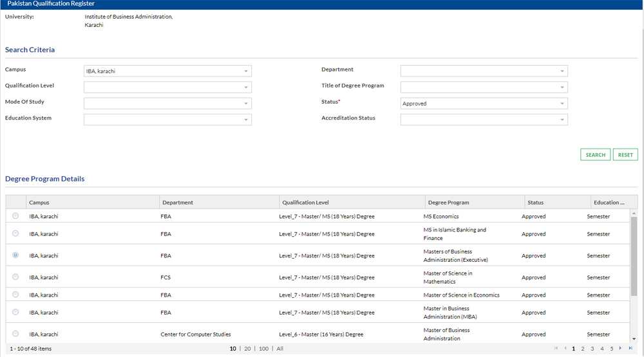Screen dimensions: 644x357
Task: Open the Education System dropdown
Action: pos(167,120)
